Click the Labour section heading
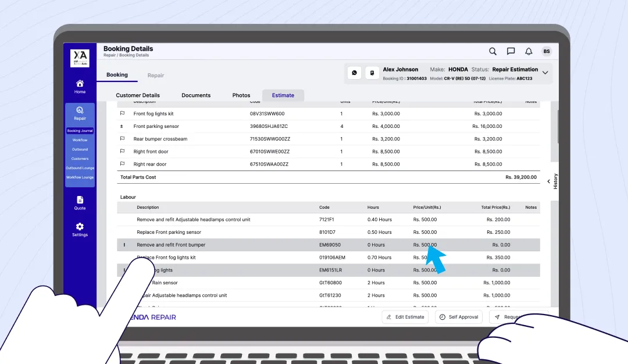628x364 pixels. [x=128, y=197]
